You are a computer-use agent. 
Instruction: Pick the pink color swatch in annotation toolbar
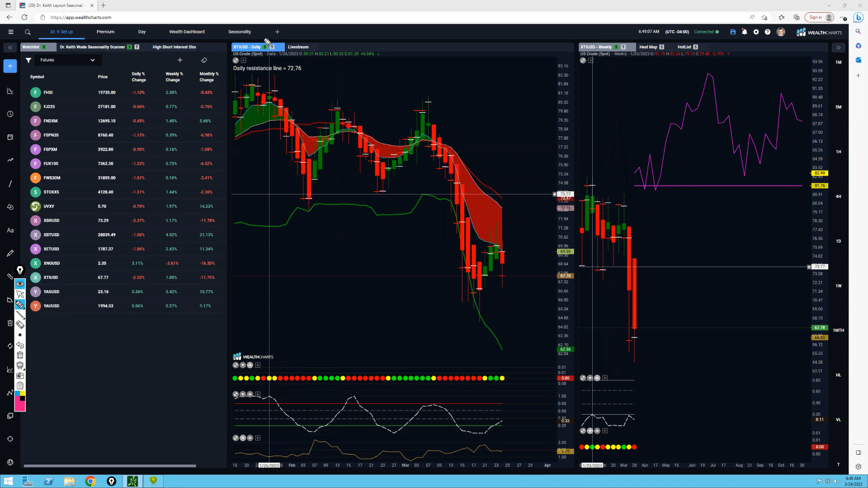(x=20, y=406)
